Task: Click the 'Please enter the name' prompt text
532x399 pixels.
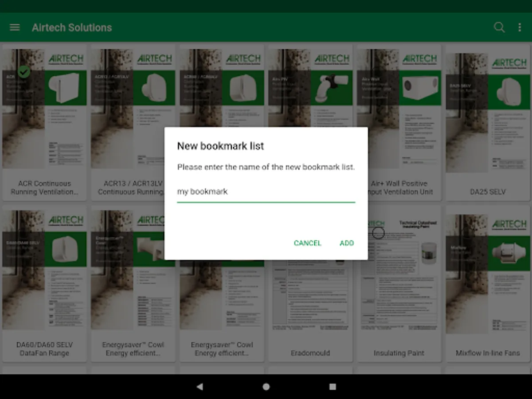Action: (266, 167)
